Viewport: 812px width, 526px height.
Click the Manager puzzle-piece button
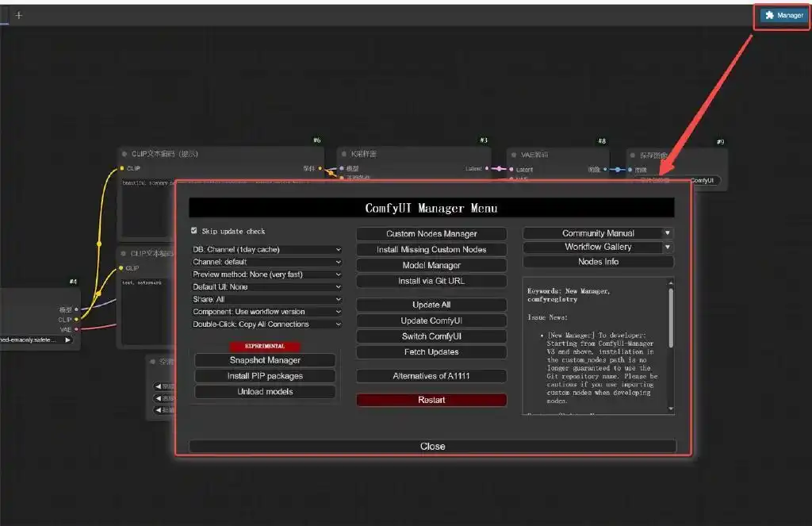coord(782,15)
